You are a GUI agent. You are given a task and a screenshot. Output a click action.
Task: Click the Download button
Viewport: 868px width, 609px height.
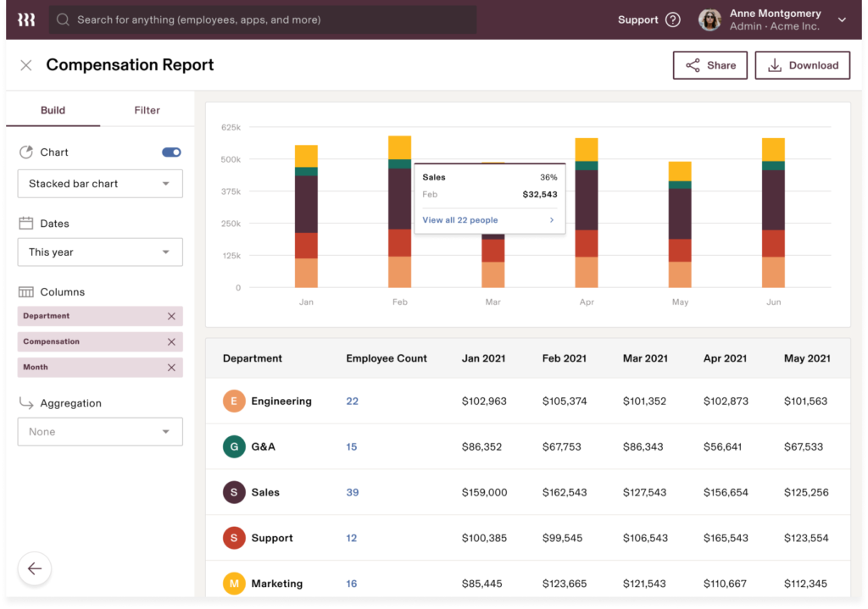click(x=802, y=64)
